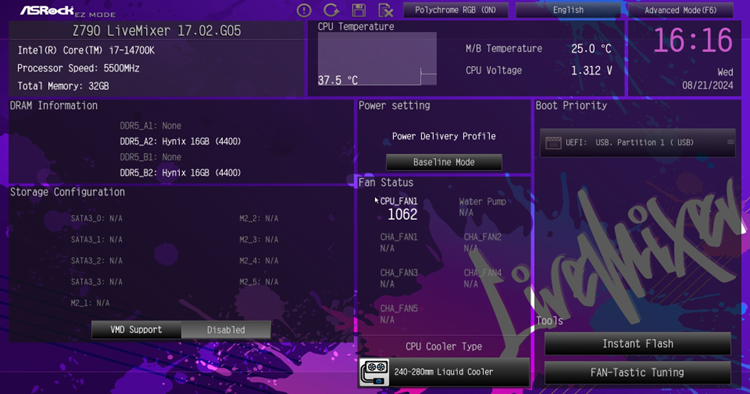
Task: Click the CPU Voltage 1.312 V value
Action: (x=592, y=71)
